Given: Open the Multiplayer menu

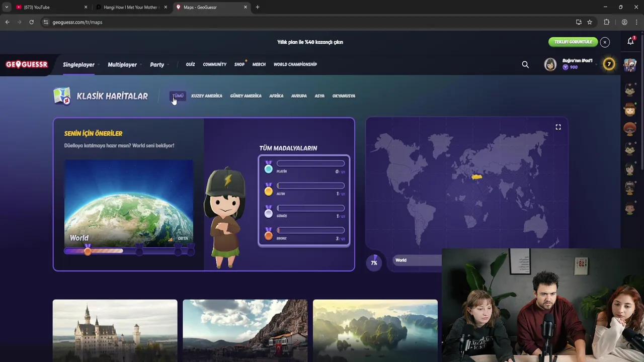Looking at the screenshot, I should (x=122, y=65).
